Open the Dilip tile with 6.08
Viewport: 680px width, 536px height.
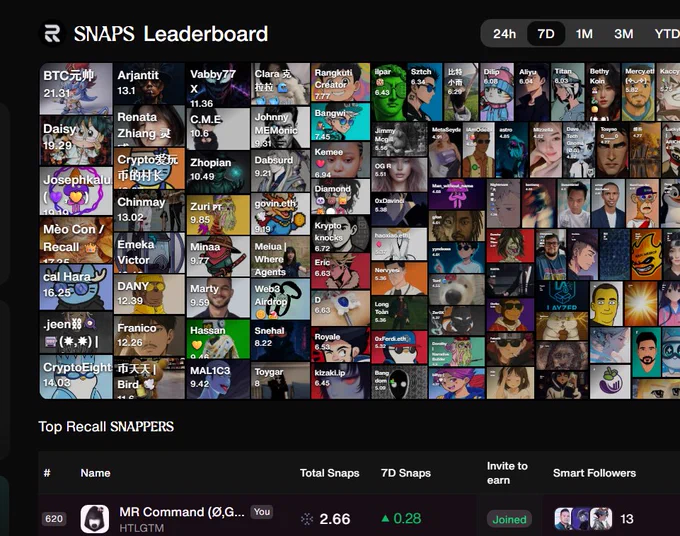[x=497, y=92]
